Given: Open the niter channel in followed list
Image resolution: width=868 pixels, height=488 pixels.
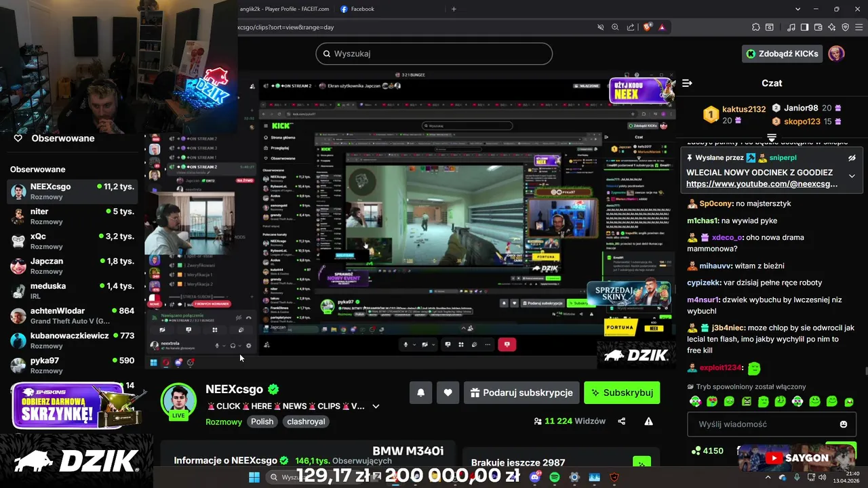Looking at the screenshot, I should (73, 216).
